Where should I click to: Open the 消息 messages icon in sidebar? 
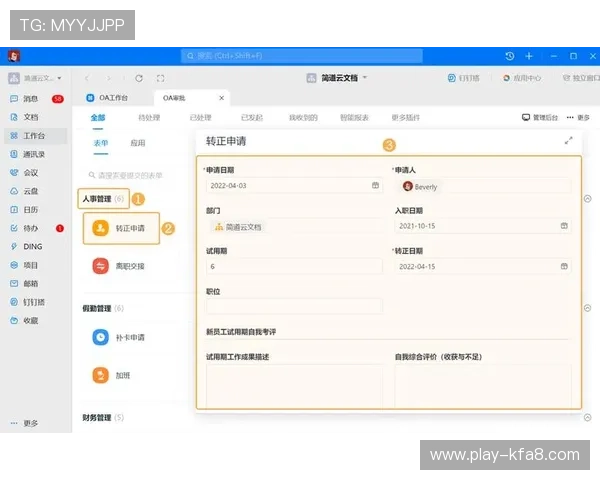click(x=14, y=99)
